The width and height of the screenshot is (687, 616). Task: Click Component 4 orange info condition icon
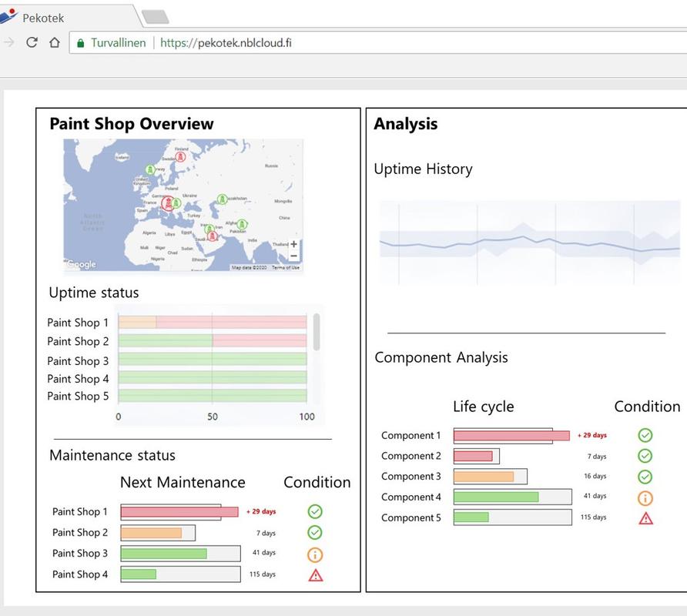(645, 497)
